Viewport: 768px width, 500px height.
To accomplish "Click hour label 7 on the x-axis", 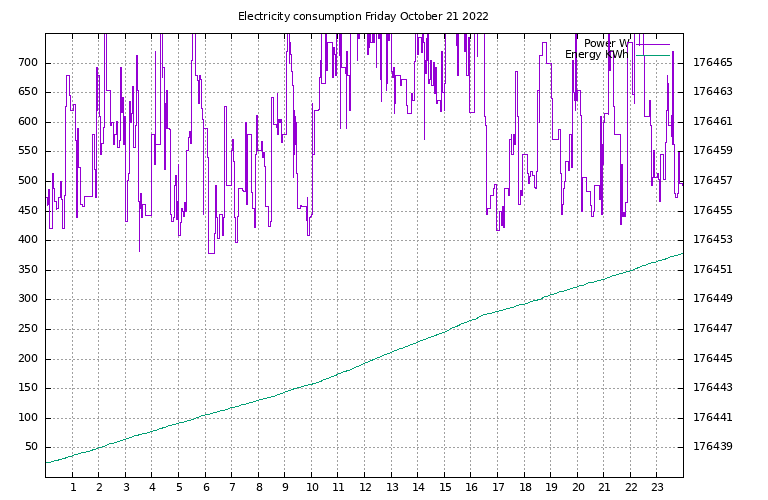I will coord(232,487).
